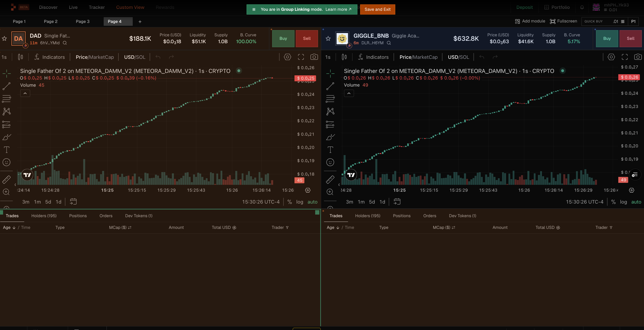The image size is (644, 330).
Task: Go to the Tracker menu item
Action: (97, 7)
